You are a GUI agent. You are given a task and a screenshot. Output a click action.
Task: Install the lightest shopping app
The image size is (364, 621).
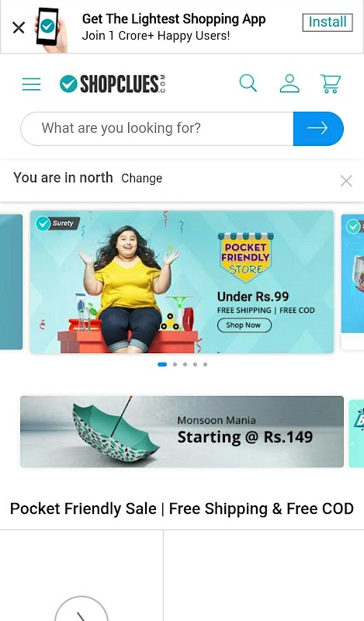pyautogui.click(x=328, y=23)
